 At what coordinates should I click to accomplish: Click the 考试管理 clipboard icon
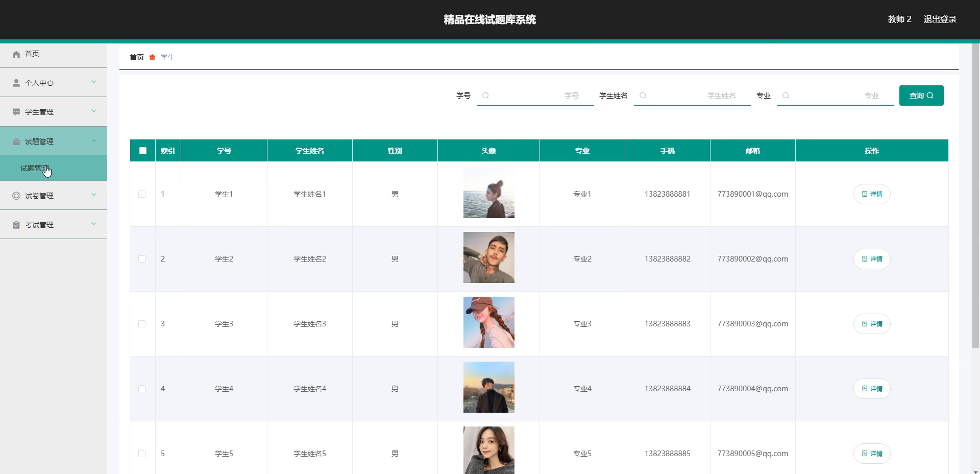click(x=16, y=225)
